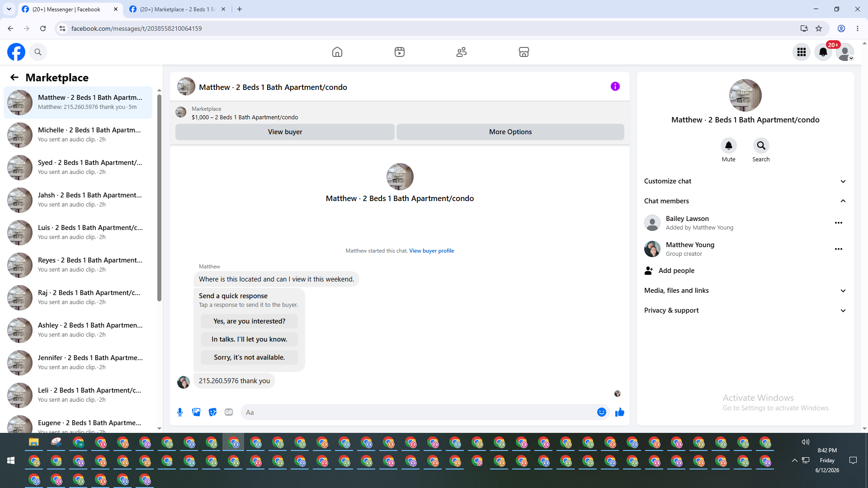Switch to the Marketplace browser tab
The width and height of the screenshot is (868, 488).
tap(178, 9)
